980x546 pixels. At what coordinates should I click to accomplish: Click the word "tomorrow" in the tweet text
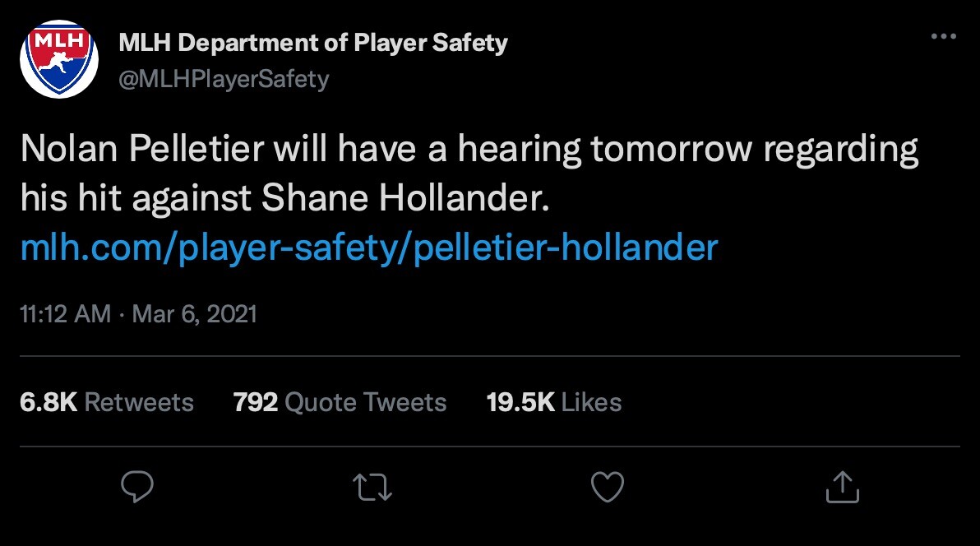686,150
